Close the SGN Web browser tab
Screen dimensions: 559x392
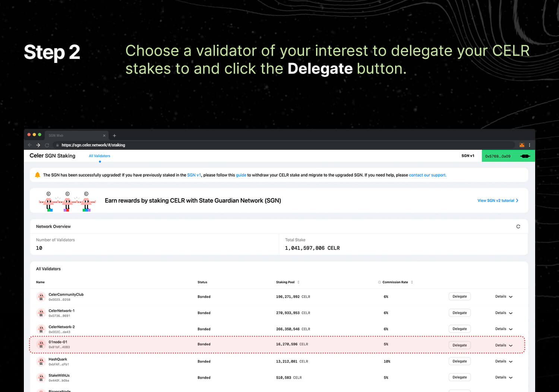point(104,136)
